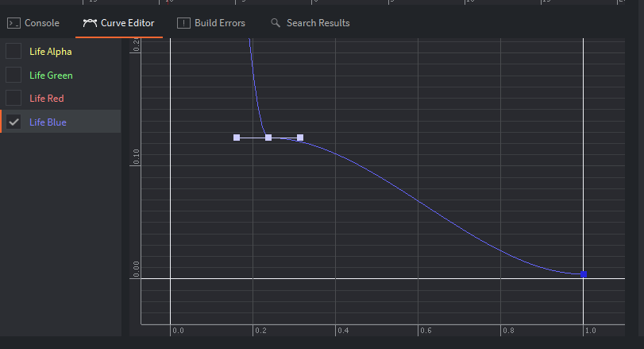Open the Search Results tab
The image size is (644, 349).
pyautogui.click(x=310, y=23)
